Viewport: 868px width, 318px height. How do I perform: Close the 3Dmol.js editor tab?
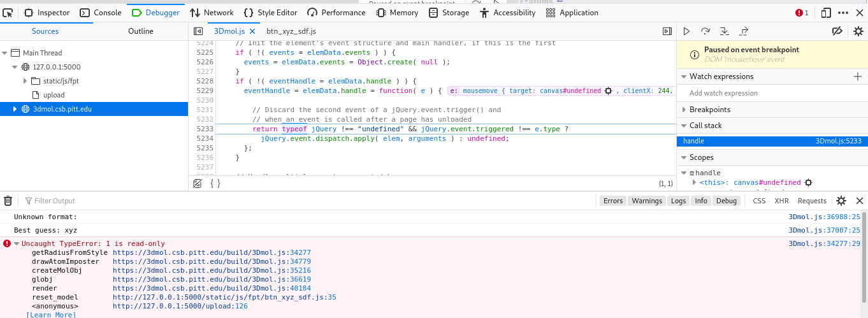252,31
